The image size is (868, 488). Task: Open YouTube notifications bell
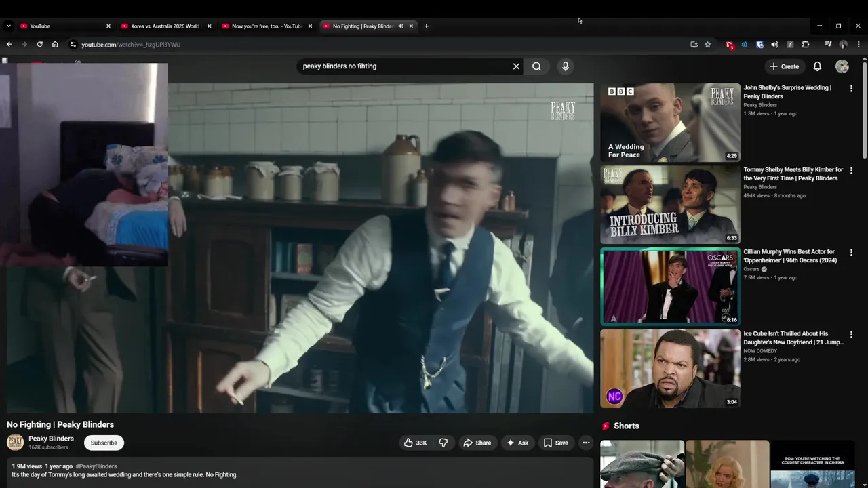817,66
